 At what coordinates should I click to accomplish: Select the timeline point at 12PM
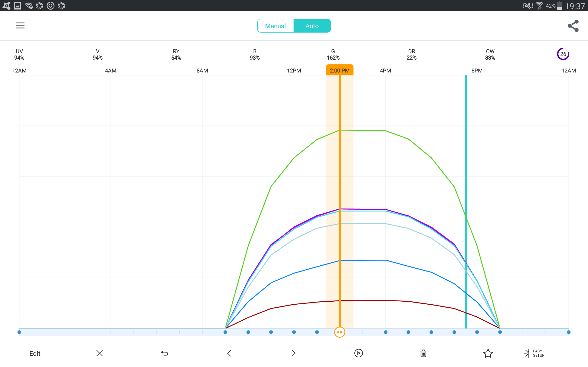[294, 332]
